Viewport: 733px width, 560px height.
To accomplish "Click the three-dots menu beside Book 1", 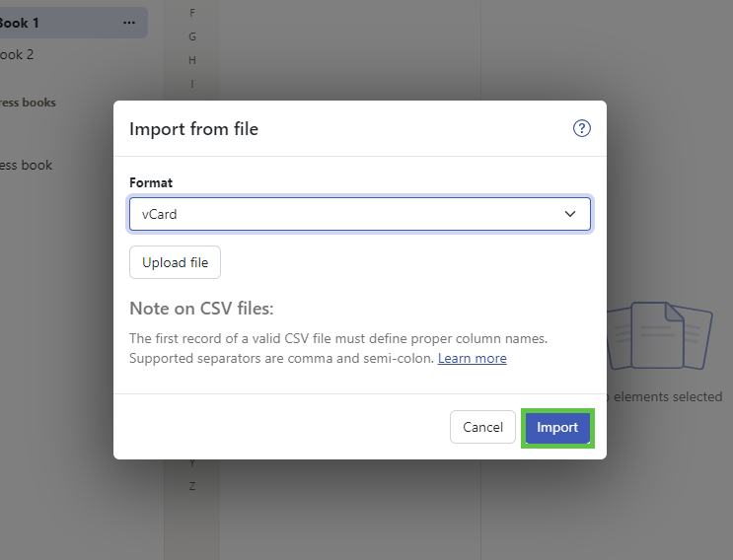I will pyautogui.click(x=129, y=23).
